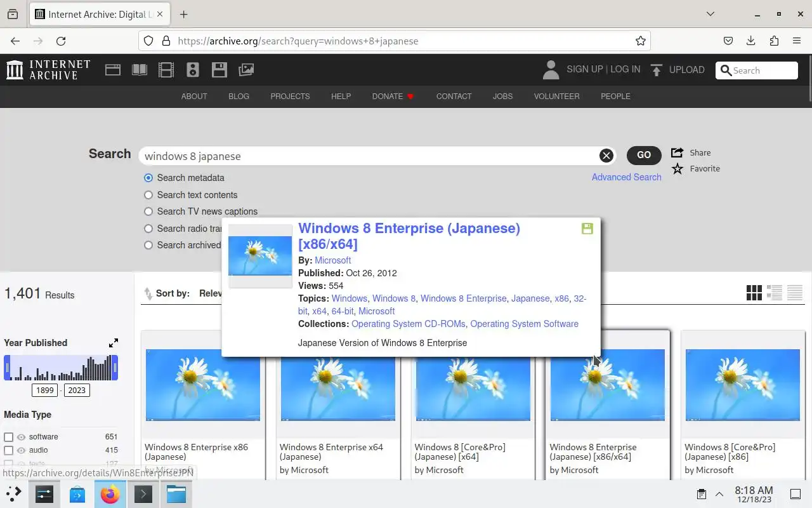Open Windows 8 [Core&Pro] (Japanese) [x86] thumbnail
The image size is (812, 508).
point(743,385)
